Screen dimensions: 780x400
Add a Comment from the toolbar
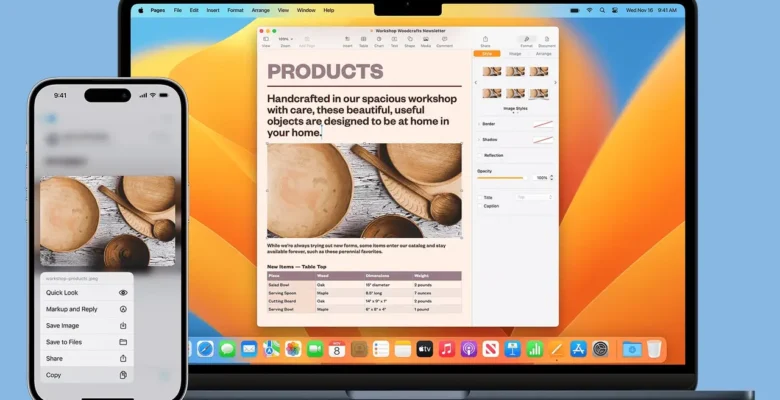click(x=444, y=41)
